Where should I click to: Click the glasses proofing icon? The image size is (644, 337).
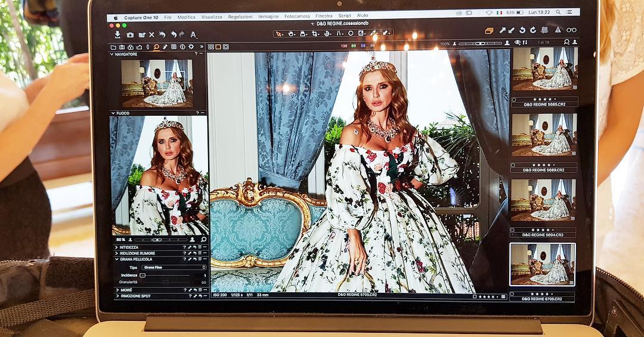point(571,30)
